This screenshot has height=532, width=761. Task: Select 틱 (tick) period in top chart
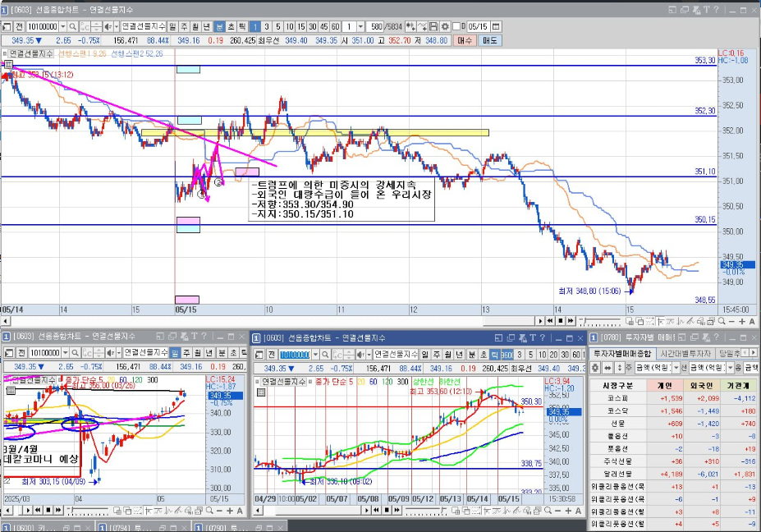click(242, 27)
